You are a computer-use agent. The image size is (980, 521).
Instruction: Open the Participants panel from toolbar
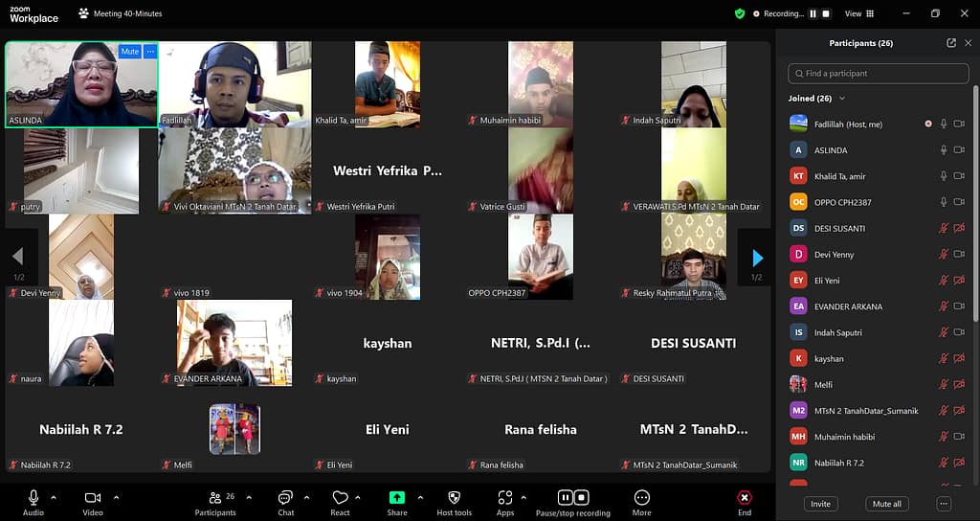point(216,498)
